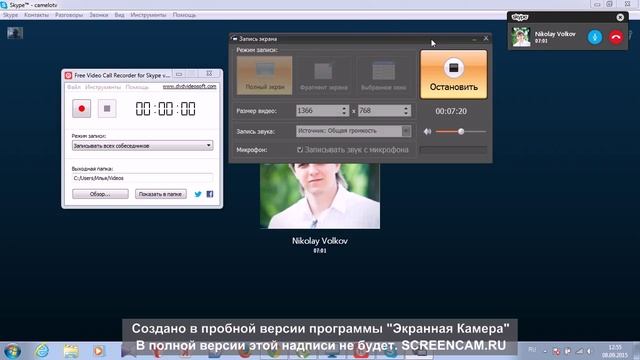Mute microphone in the Skype call popup

point(595,37)
